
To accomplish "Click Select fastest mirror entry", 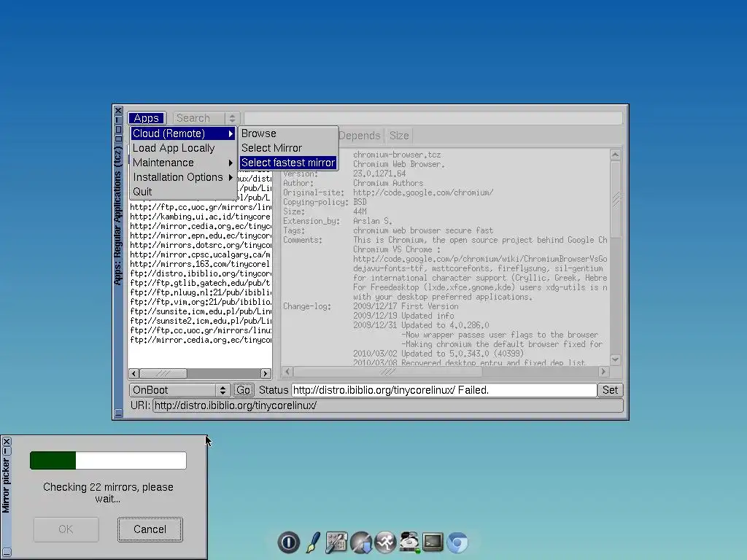I will tap(288, 163).
